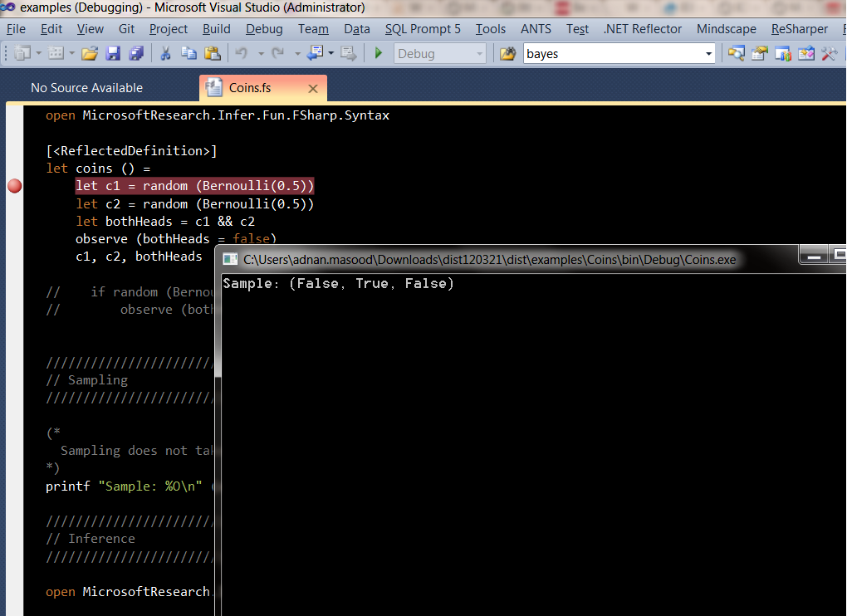The height and width of the screenshot is (616, 847).
Task: Click the let bothHeads = c1 && c2 line
Action: [x=164, y=222]
